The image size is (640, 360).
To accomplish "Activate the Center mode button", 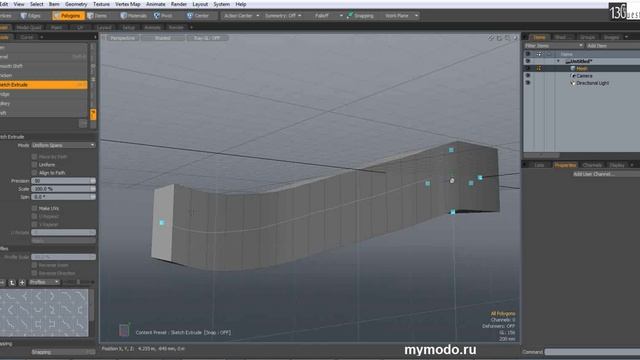I will (x=198, y=16).
